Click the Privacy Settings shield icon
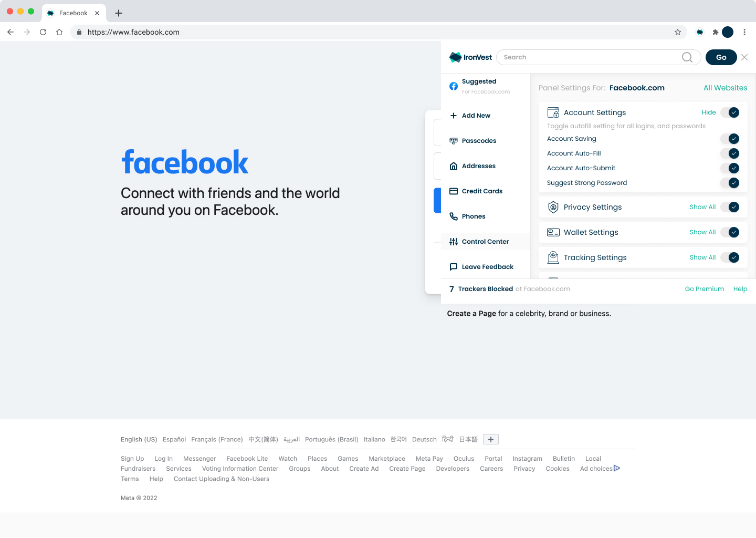 click(x=553, y=207)
